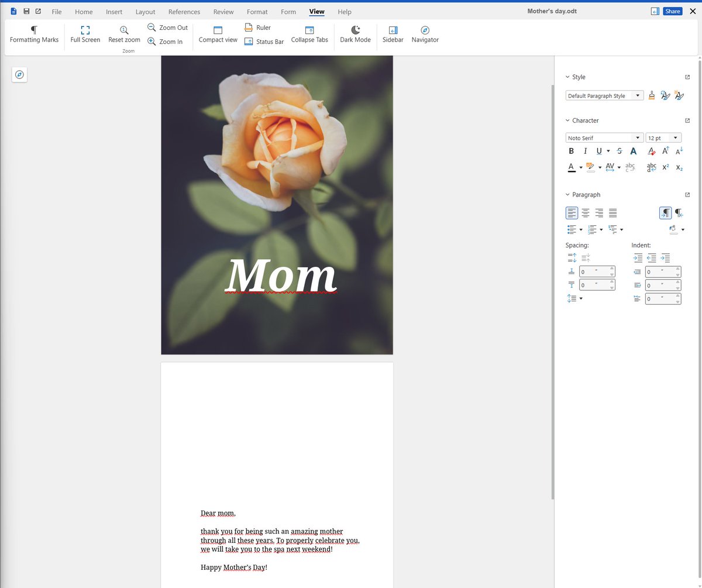The height and width of the screenshot is (588, 702).
Task: Open the character spacing dropdown arrow
Action: [618, 167]
